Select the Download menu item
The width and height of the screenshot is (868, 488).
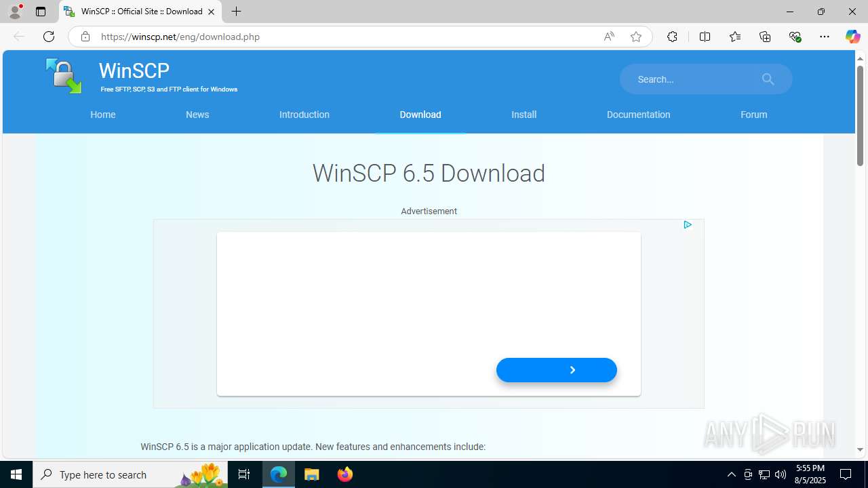(420, 115)
